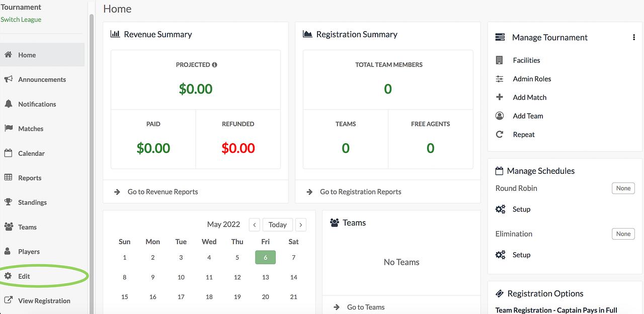Click the trophy Standings icon
The width and height of the screenshot is (644, 314).
click(x=8, y=202)
